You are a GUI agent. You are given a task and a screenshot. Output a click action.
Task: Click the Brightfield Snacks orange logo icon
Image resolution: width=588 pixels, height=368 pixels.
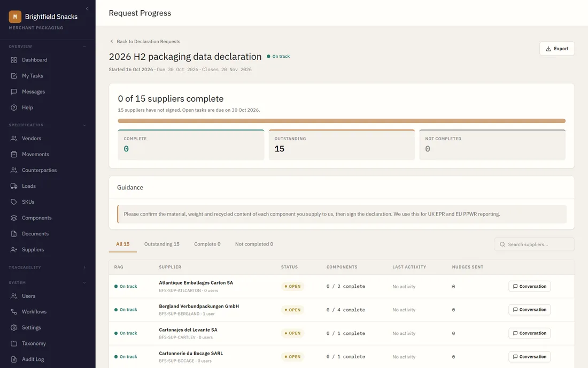[15, 17]
